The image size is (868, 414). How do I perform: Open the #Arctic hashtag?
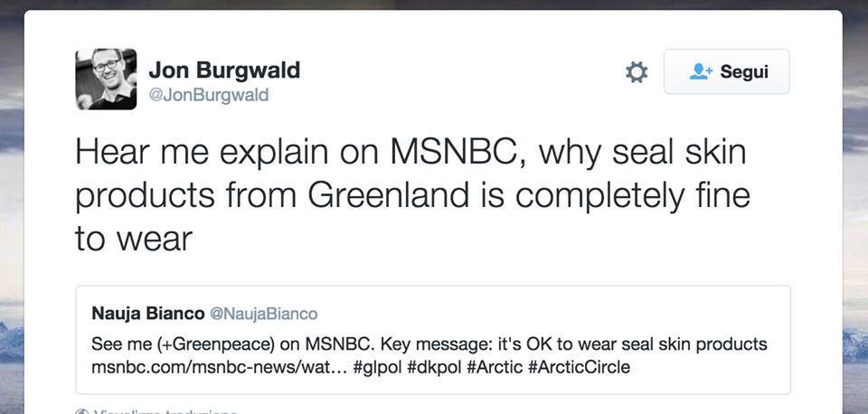tap(495, 367)
